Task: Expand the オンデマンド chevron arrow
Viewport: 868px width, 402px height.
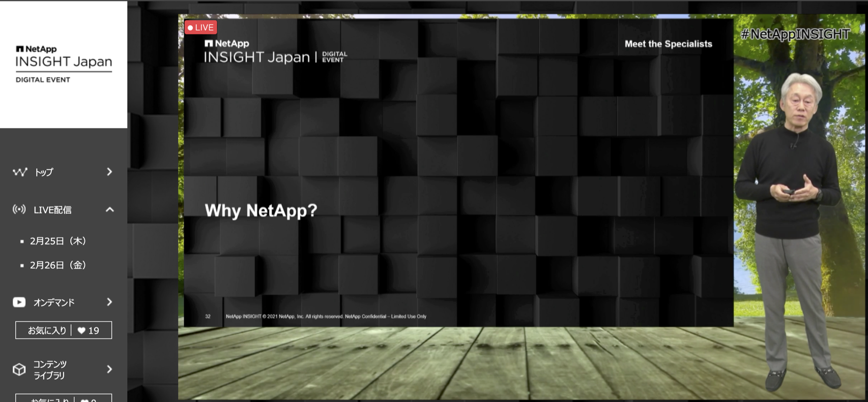Action: 109,302
